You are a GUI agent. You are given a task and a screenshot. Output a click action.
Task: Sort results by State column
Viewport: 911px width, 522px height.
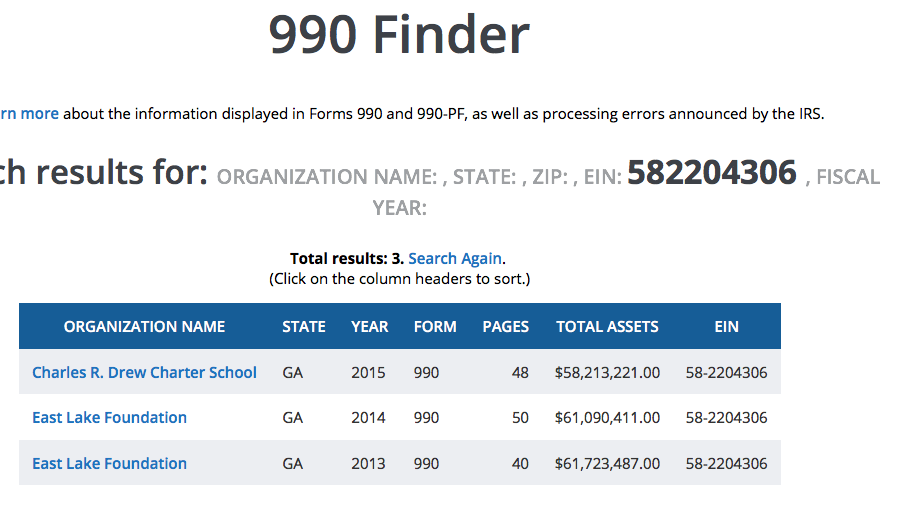pos(304,327)
